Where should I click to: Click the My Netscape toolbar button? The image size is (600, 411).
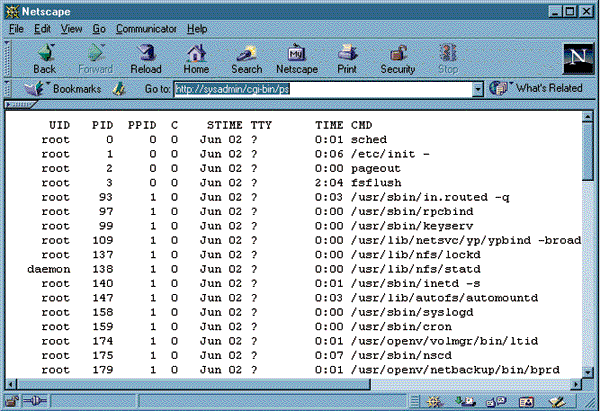296,58
